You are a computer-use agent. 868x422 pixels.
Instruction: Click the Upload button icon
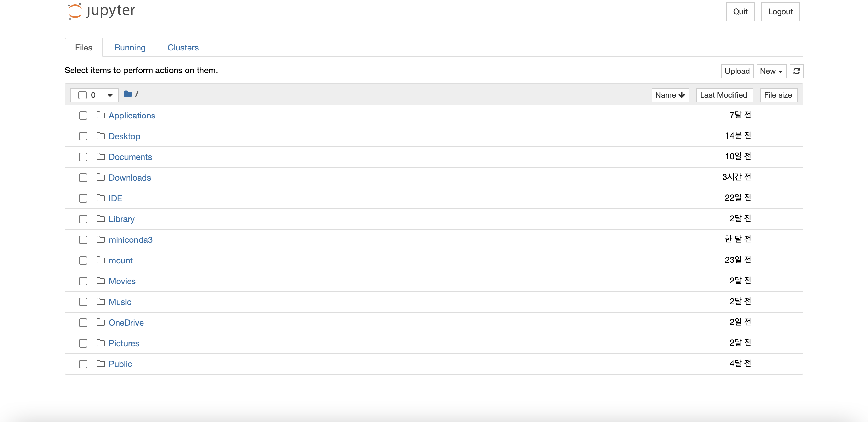(737, 71)
